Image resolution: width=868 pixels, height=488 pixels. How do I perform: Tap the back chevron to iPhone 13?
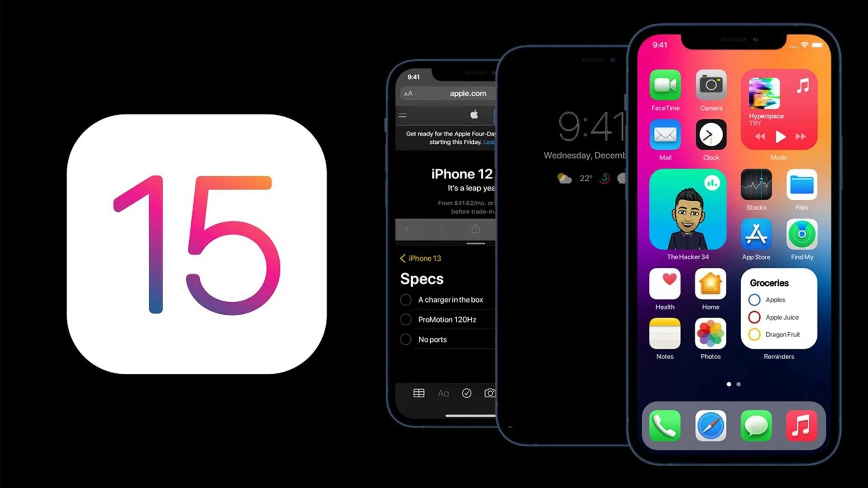(402, 258)
